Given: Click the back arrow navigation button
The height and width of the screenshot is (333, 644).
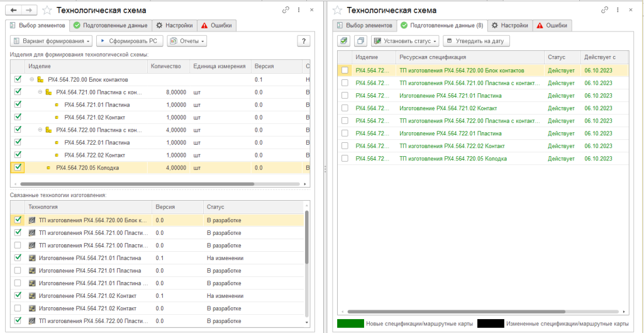Looking at the screenshot, I should click(14, 10).
